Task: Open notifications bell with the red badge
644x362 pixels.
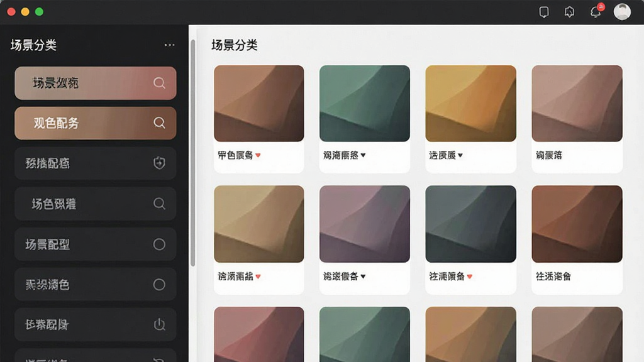Action: click(596, 11)
